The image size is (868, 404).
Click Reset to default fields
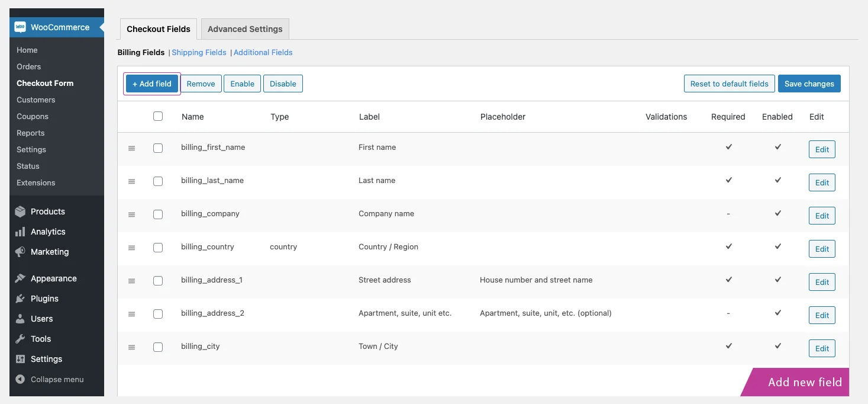point(729,84)
